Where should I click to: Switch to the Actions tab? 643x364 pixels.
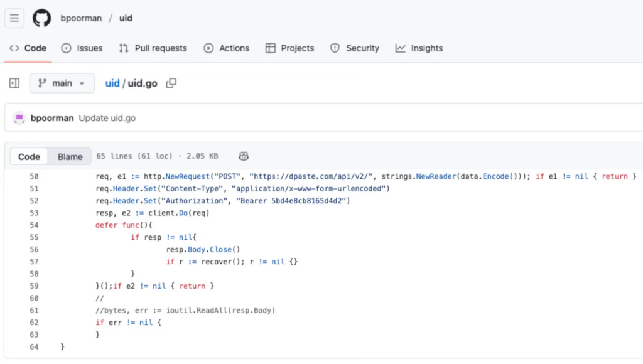tap(227, 48)
